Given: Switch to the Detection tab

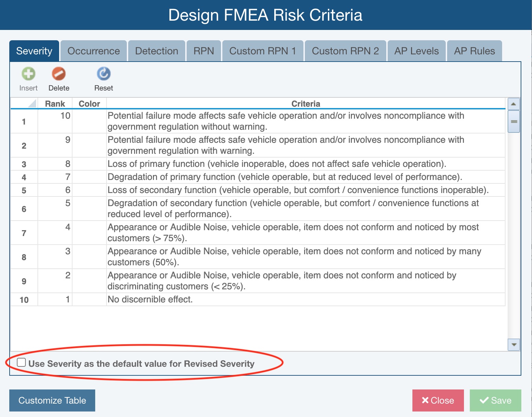Looking at the screenshot, I should coord(157,51).
